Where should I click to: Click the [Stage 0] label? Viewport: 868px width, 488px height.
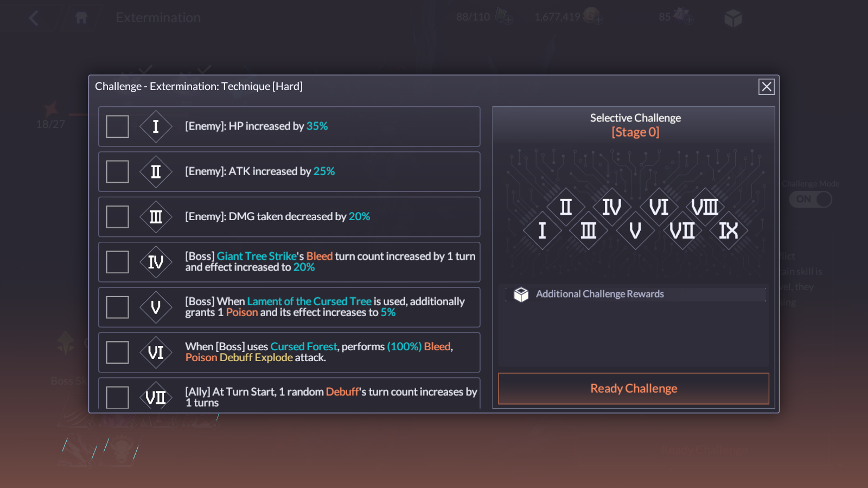[635, 132]
